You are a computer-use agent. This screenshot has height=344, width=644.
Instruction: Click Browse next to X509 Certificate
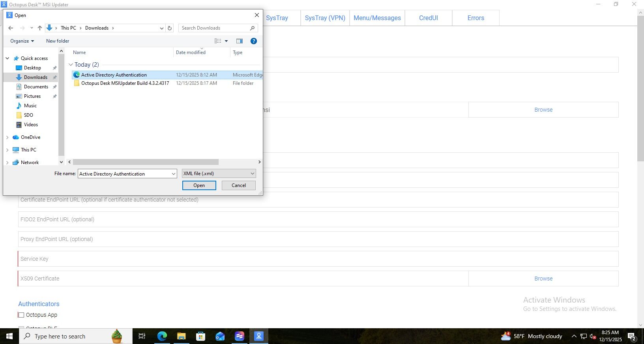point(543,279)
